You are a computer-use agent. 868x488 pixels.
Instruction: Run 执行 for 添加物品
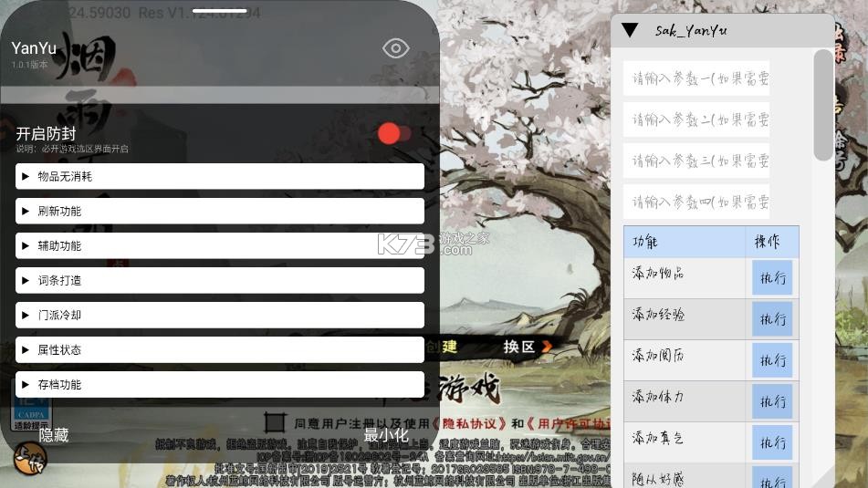[x=772, y=278]
